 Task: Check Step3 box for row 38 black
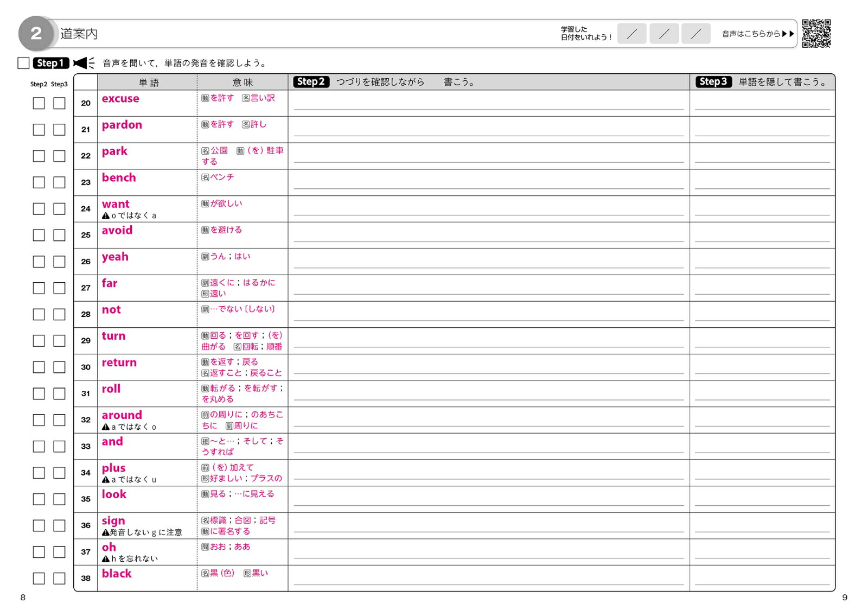click(x=59, y=579)
